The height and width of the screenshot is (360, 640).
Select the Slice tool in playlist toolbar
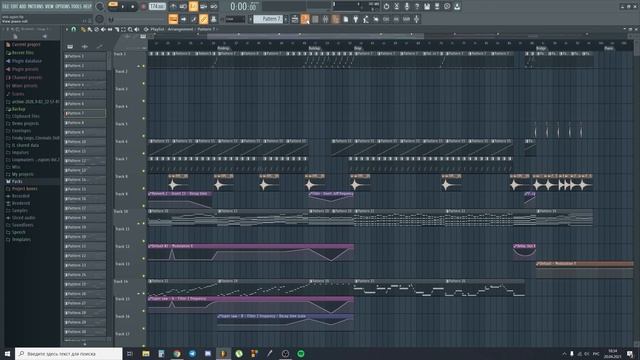117,29
